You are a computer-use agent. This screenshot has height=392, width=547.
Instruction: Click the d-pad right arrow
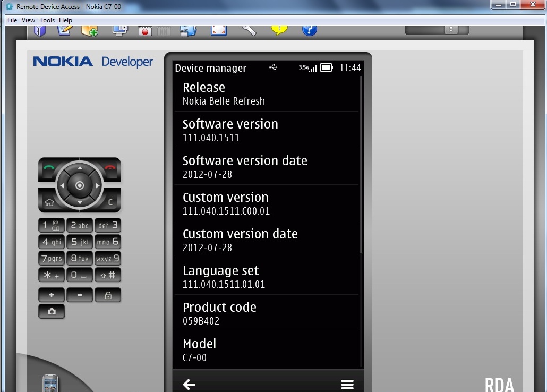[x=98, y=185]
